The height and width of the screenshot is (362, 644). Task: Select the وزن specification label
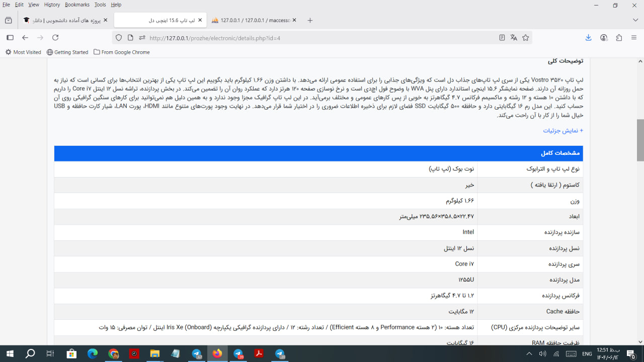pyautogui.click(x=575, y=201)
